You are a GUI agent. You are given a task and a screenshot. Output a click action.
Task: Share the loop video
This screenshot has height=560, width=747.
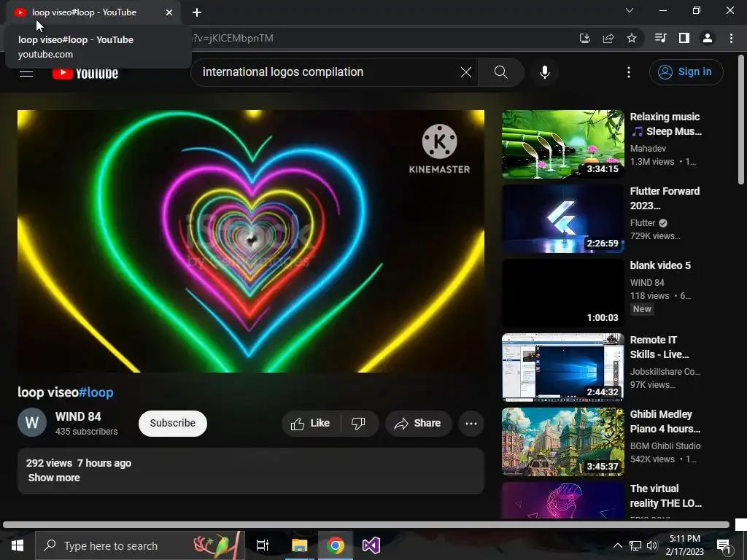(418, 424)
